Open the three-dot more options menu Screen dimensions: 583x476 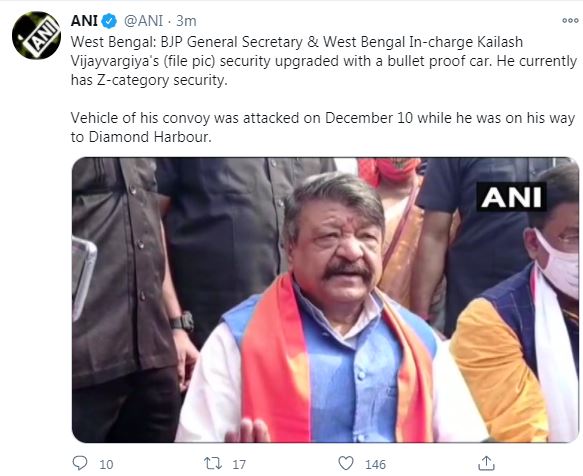[570, 21]
